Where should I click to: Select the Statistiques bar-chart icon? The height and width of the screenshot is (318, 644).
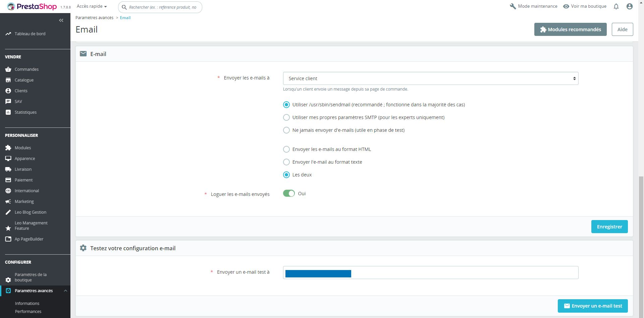tap(8, 112)
